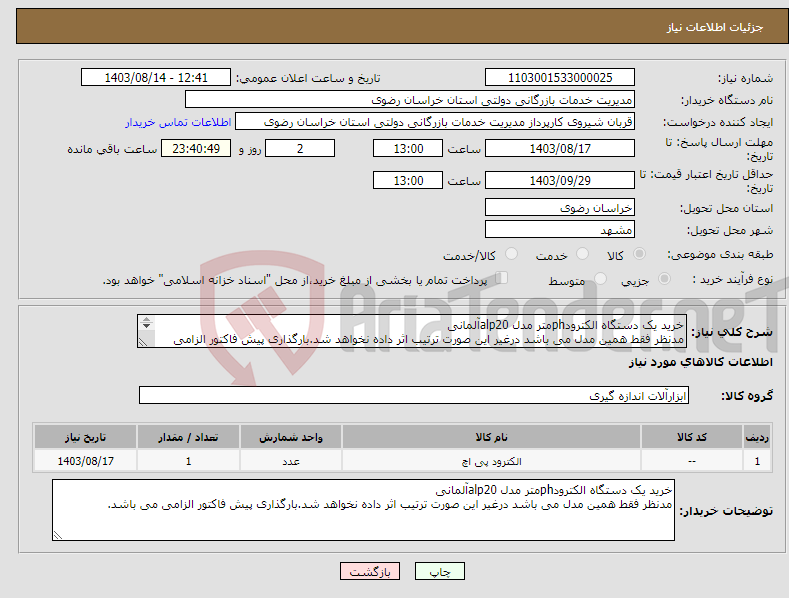Image resolution: width=789 pixels, height=598 pixels.
Task: Click the توضیحات خریدار textarea
Action: point(363,510)
